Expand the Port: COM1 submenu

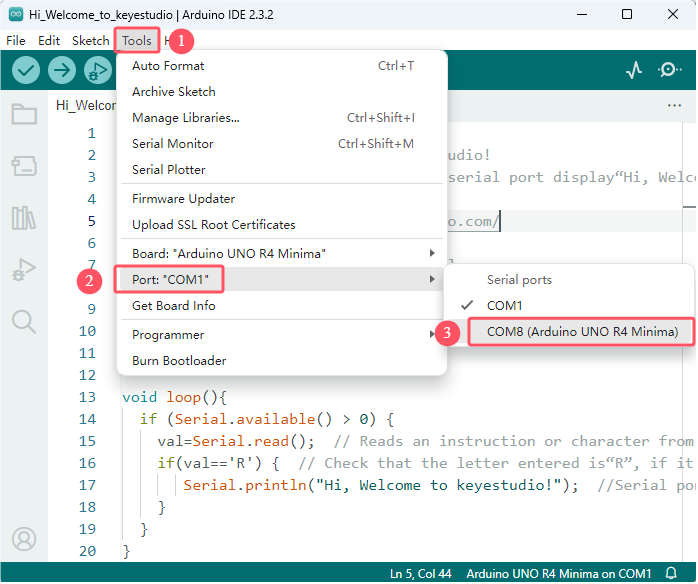(282, 280)
